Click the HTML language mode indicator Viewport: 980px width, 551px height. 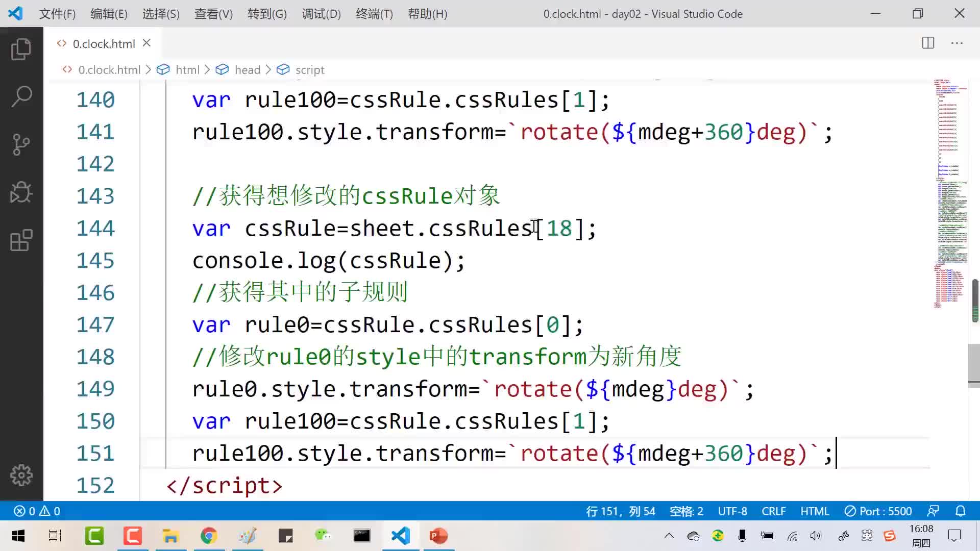815,511
